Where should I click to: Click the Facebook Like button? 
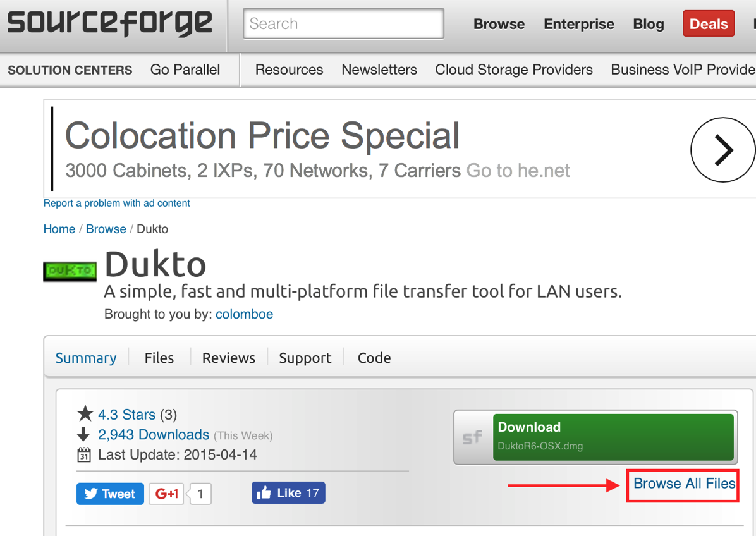coord(288,492)
